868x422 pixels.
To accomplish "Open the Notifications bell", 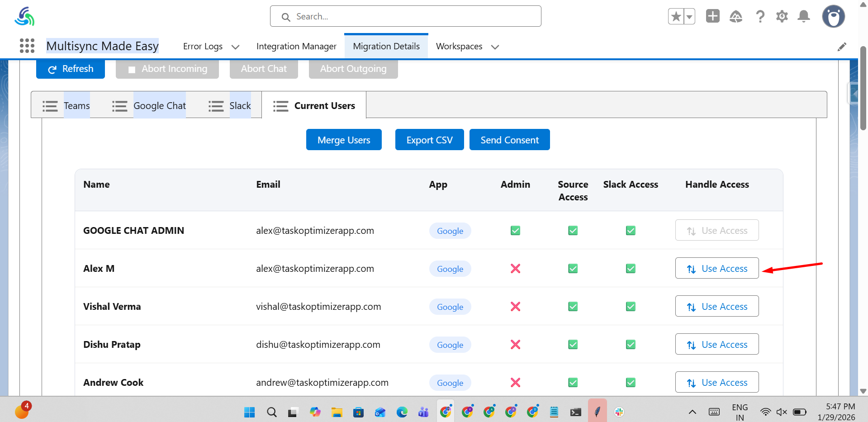I will pos(804,17).
